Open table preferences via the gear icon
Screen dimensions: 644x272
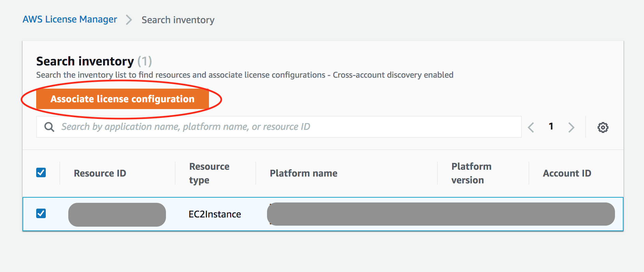(603, 127)
